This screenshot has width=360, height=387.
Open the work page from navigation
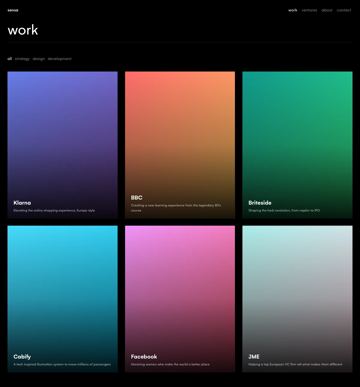[x=293, y=10]
